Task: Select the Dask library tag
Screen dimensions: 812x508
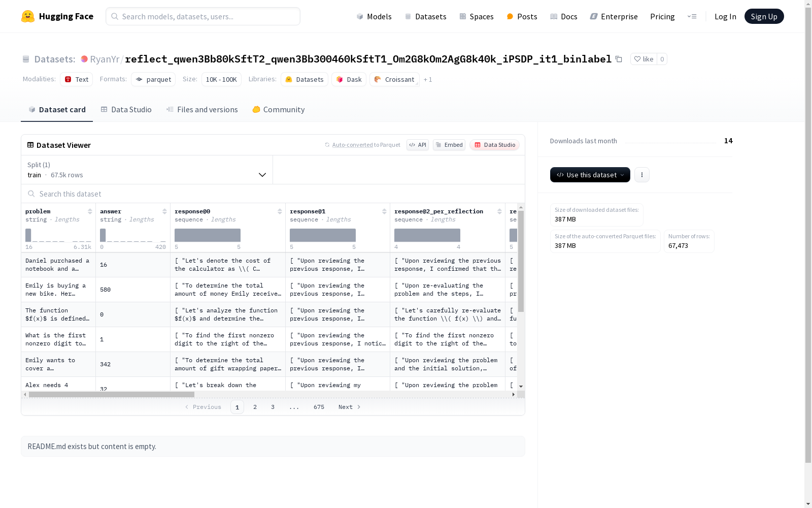Action: coord(349,79)
